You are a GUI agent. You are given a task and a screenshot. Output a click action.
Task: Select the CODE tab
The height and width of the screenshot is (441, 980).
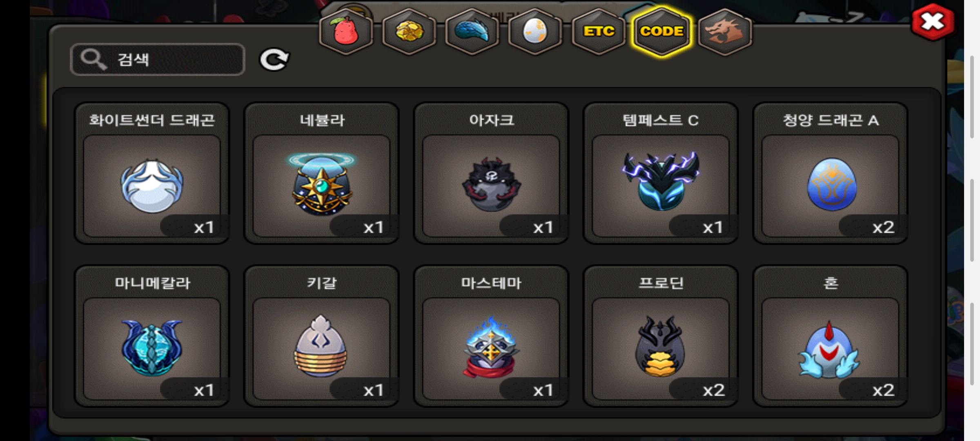click(661, 31)
